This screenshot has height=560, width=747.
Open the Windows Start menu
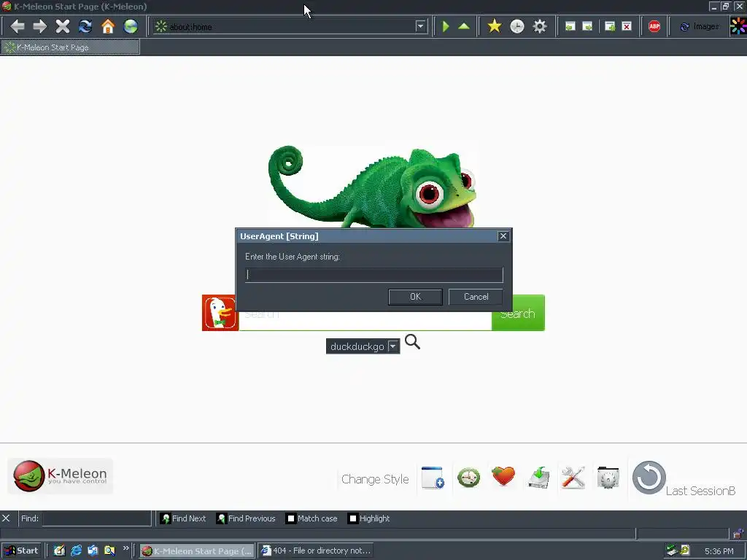click(x=21, y=551)
